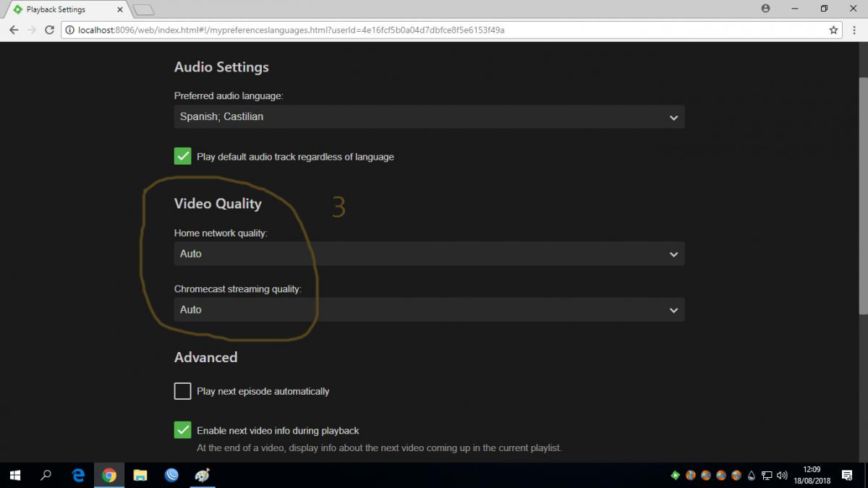View site information icon beside localhost URL

pyautogui.click(x=69, y=30)
